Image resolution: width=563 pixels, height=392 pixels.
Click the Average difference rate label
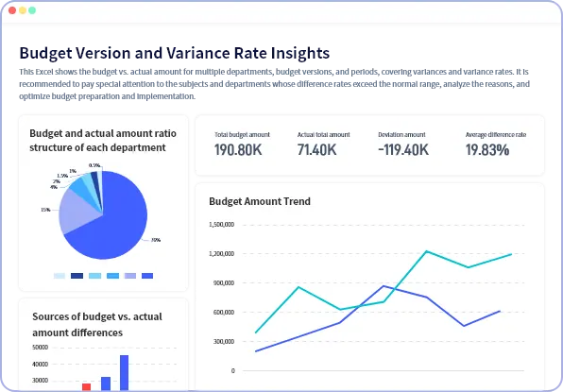click(x=496, y=135)
